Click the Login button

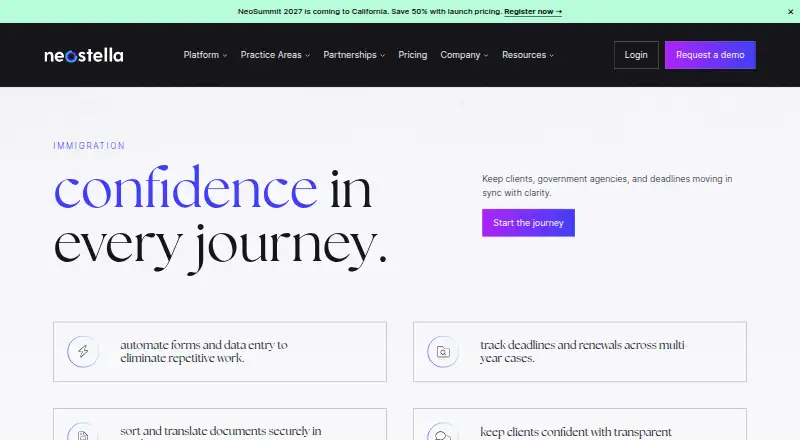pos(636,55)
